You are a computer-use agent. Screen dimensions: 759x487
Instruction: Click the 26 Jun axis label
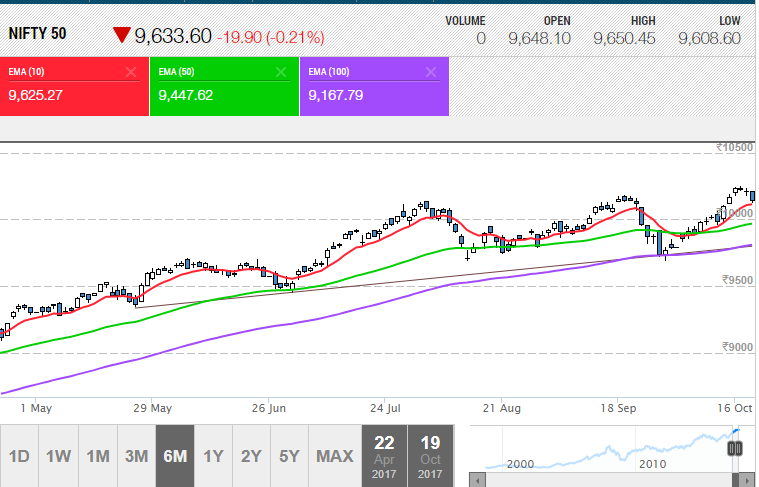click(269, 408)
